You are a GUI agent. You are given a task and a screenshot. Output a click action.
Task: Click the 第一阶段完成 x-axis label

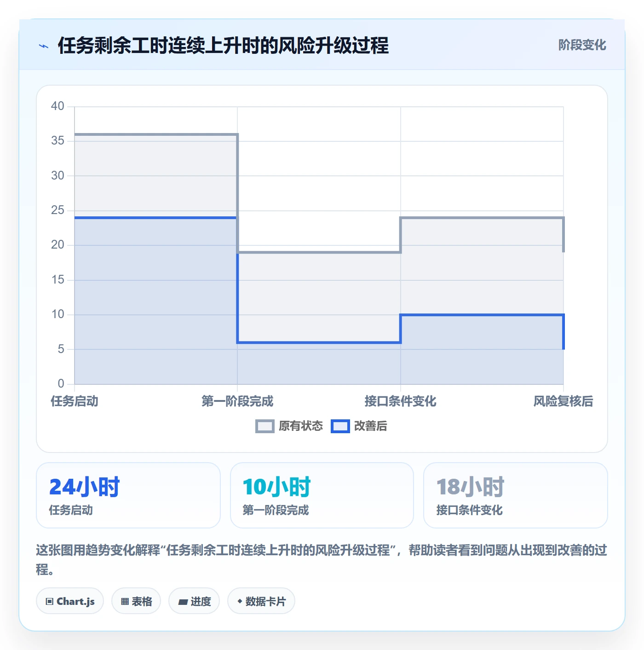tap(237, 401)
